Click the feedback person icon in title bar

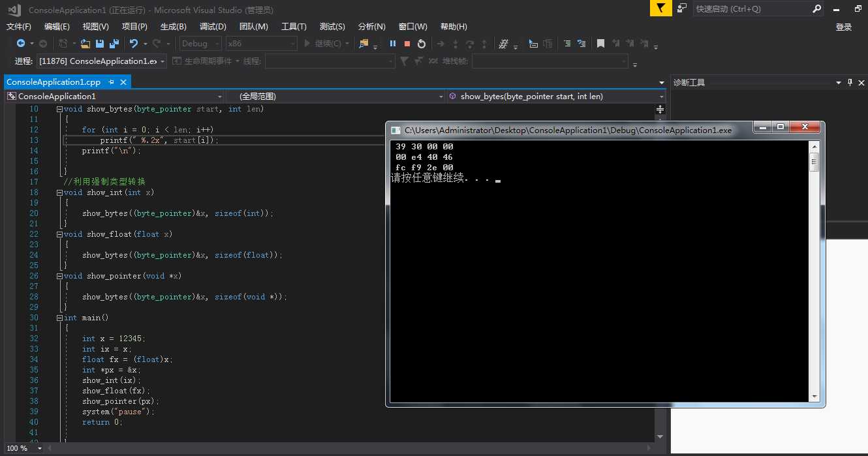click(x=682, y=8)
